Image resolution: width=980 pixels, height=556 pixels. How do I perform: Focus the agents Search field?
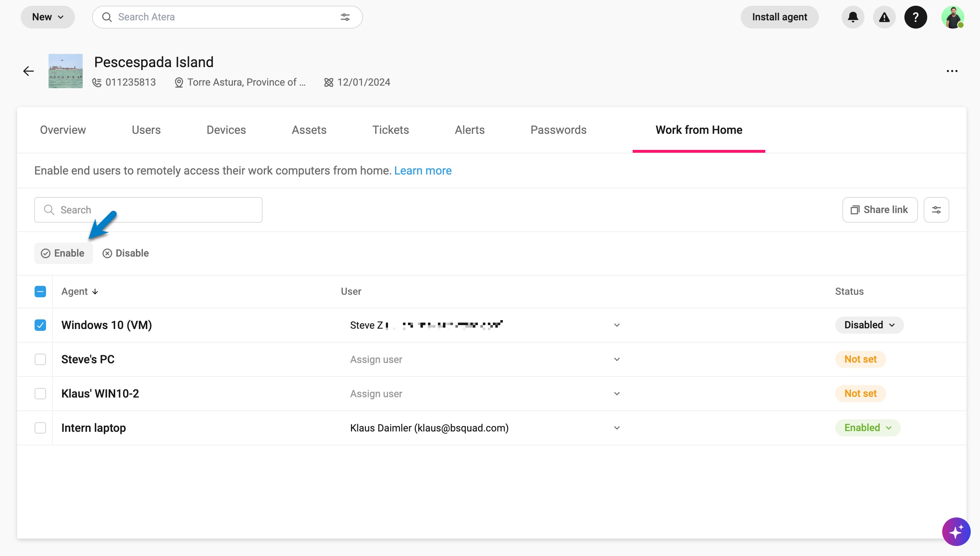(148, 210)
